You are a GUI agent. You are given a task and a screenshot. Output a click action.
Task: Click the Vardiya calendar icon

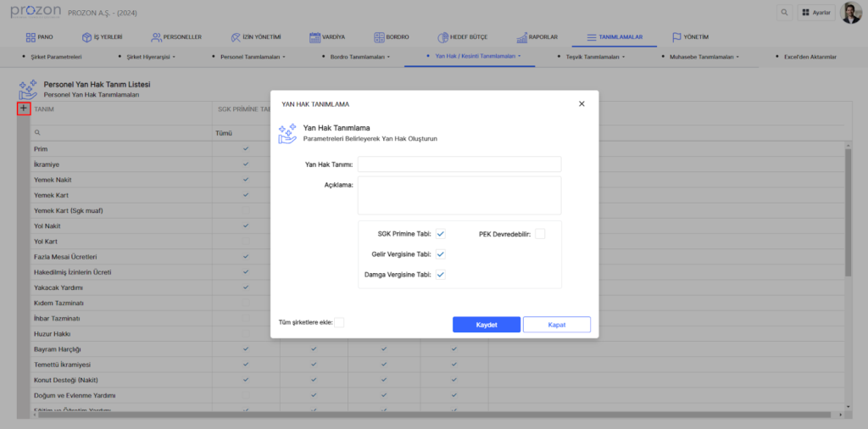pyautogui.click(x=314, y=37)
